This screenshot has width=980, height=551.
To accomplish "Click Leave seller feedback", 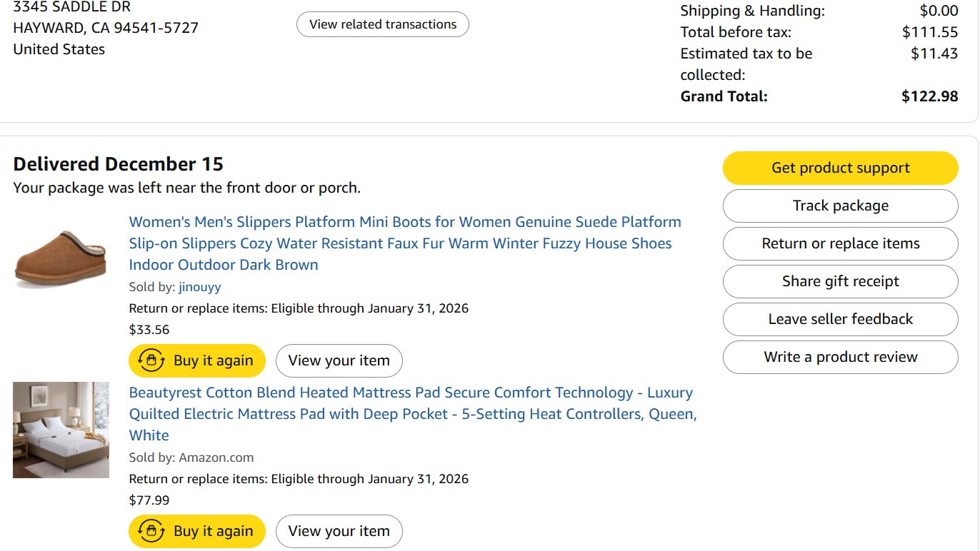I will point(840,319).
